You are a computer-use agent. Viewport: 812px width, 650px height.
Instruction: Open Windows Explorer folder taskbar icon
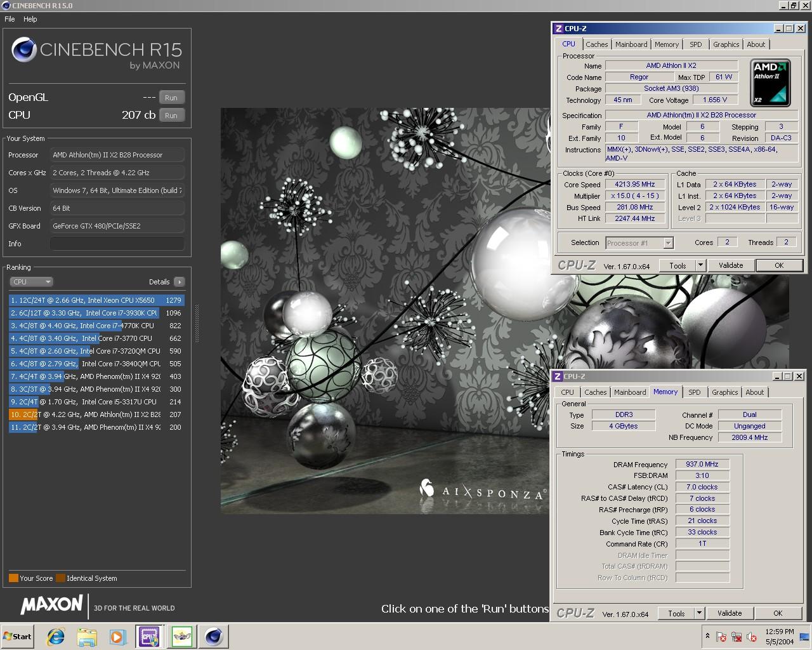[87, 637]
